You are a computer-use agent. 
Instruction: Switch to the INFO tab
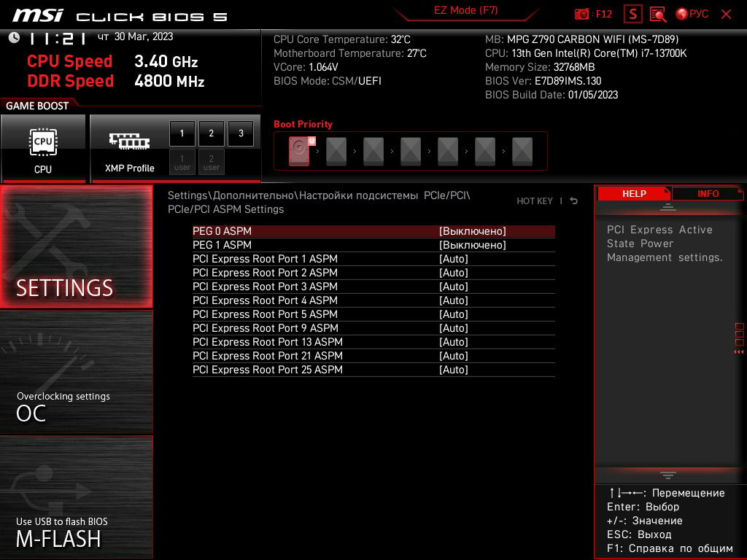708,194
